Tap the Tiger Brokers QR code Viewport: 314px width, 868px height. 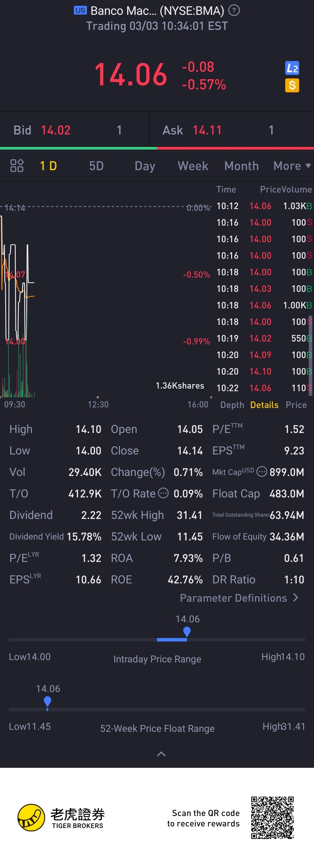272,817
